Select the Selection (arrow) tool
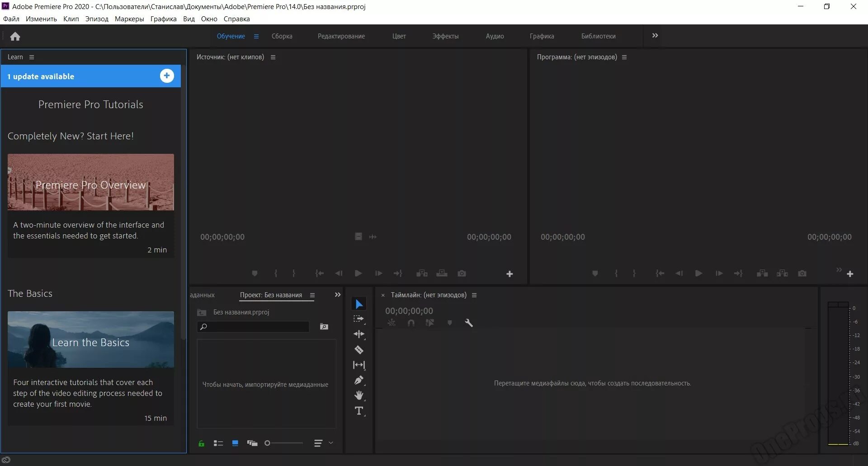Image resolution: width=868 pixels, height=466 pixels. (359, 304)
